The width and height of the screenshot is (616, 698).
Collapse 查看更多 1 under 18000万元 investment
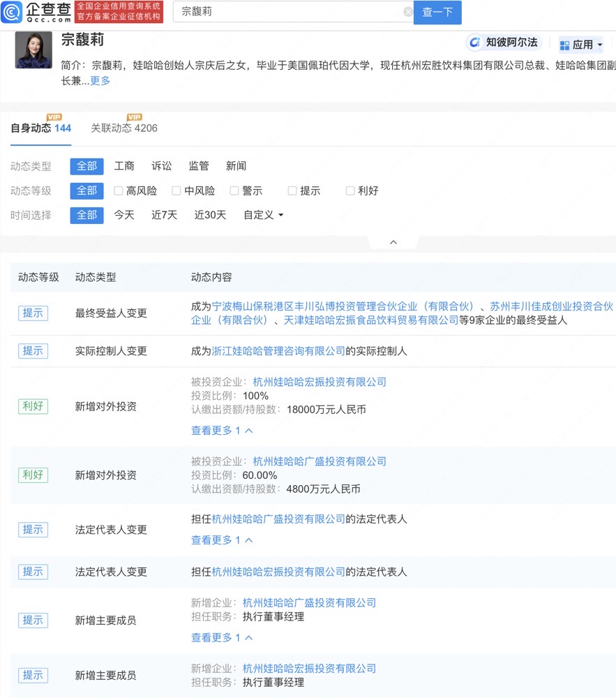point(221,431)
